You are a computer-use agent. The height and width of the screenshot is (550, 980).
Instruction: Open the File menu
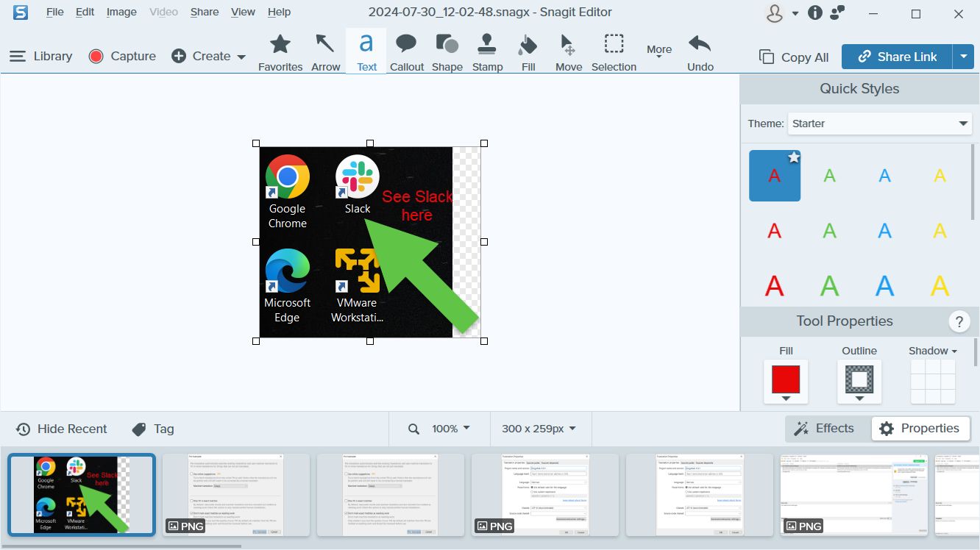54,12
